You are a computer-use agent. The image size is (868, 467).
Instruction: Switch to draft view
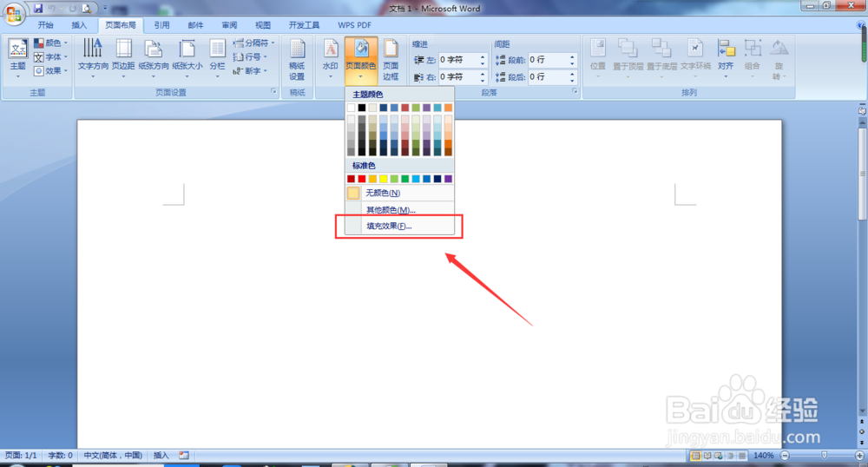click(742, 456)
